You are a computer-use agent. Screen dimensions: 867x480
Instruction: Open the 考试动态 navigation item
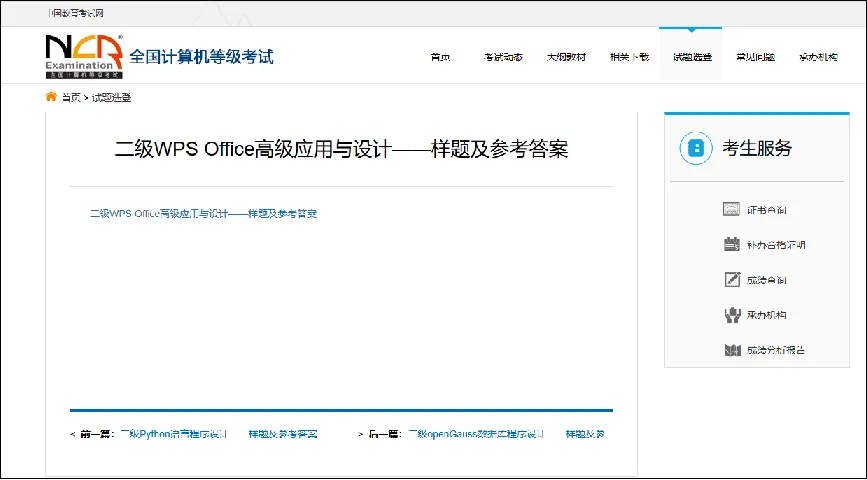(503, 57)
